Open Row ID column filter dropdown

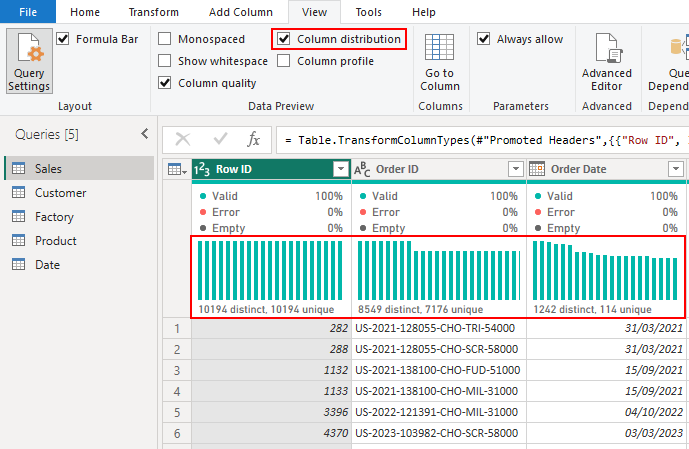[x=341, y=169]
